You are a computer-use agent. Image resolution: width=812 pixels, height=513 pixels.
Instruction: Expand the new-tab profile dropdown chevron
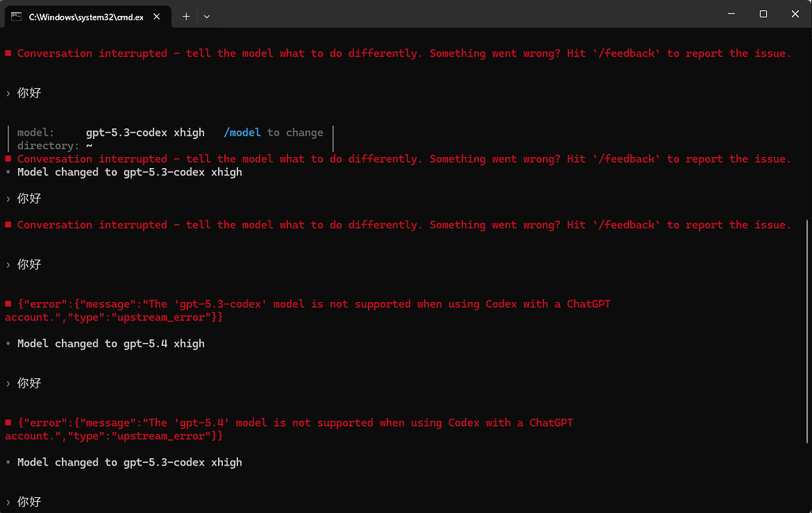click(x=207, y=17)
